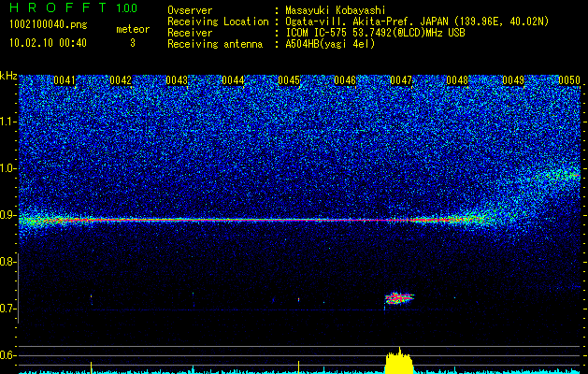
Task: Click the 0048 time marker
Action: click(457, 80)
